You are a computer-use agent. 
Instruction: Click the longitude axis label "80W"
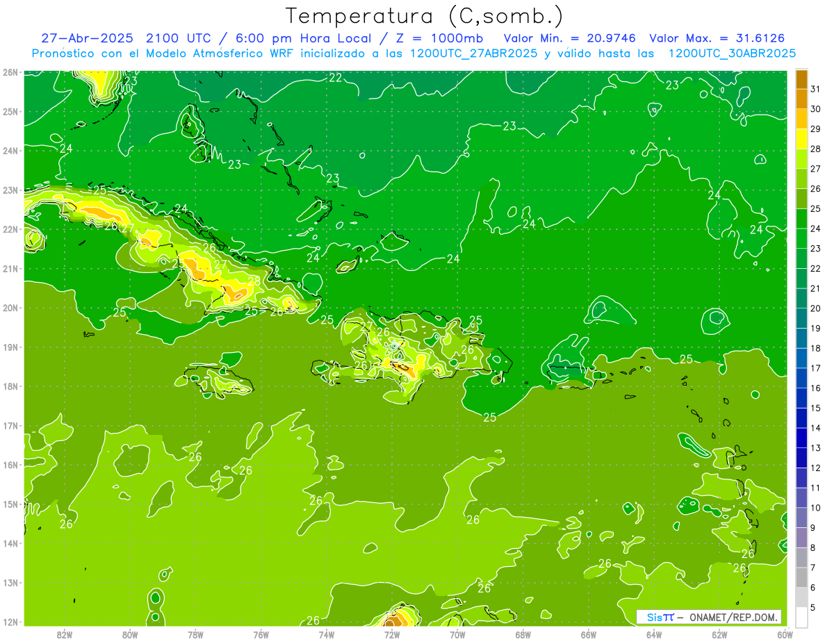tap(130, 634)
